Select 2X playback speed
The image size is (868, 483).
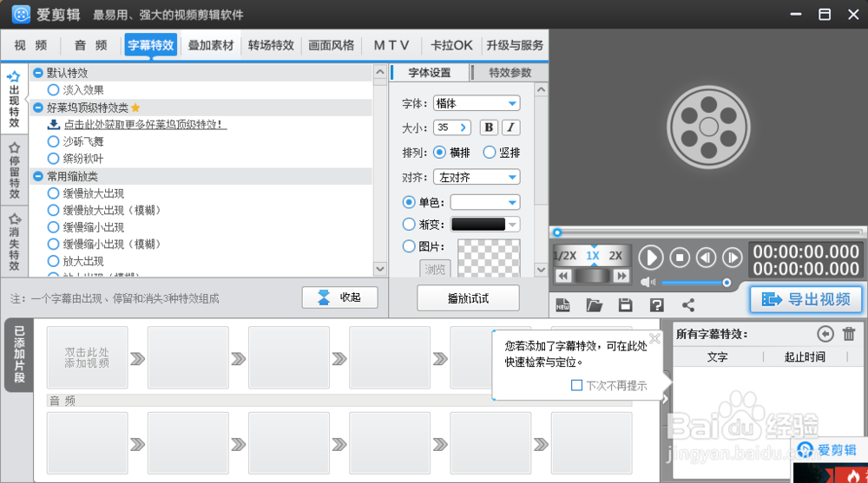point(615,256)
